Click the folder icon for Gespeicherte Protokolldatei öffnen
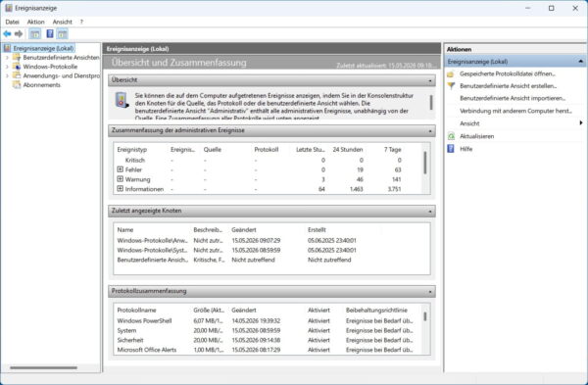 click(451, 73)
